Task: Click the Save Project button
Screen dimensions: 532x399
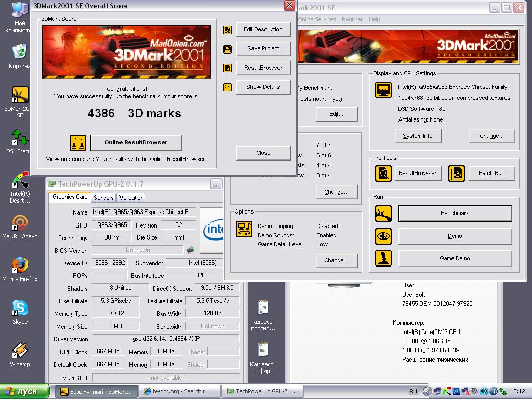Action: [263, 48]
